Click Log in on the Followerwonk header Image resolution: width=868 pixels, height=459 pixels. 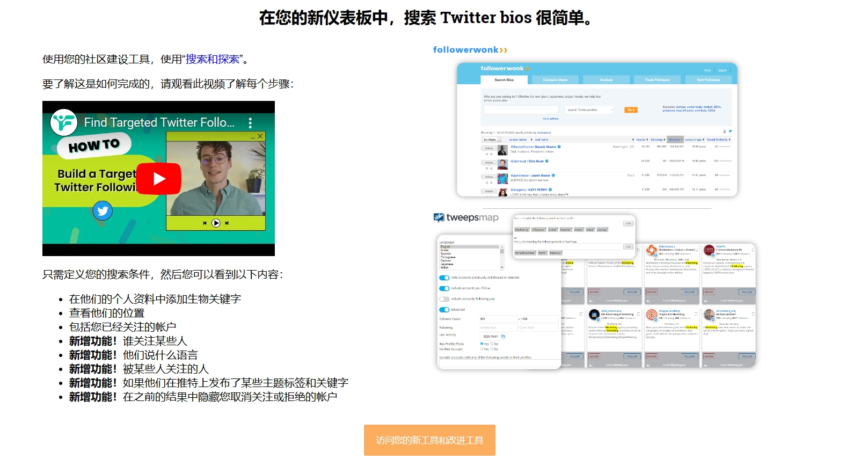tap(722, 70)
